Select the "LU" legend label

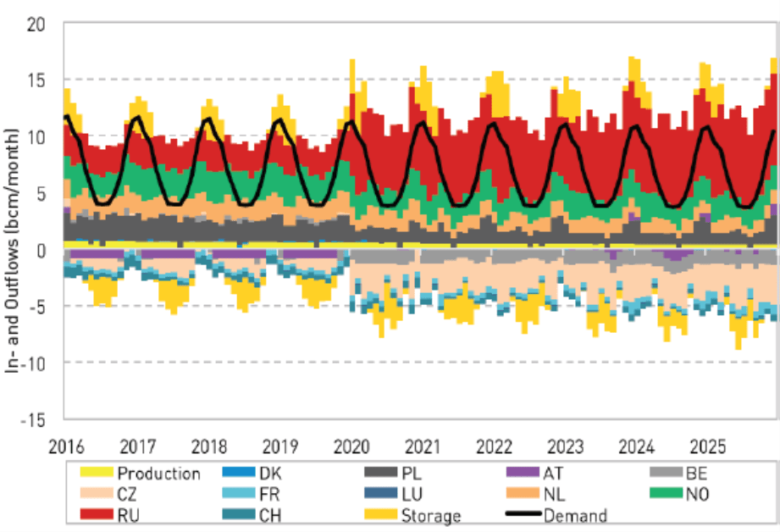pos(412,494)
